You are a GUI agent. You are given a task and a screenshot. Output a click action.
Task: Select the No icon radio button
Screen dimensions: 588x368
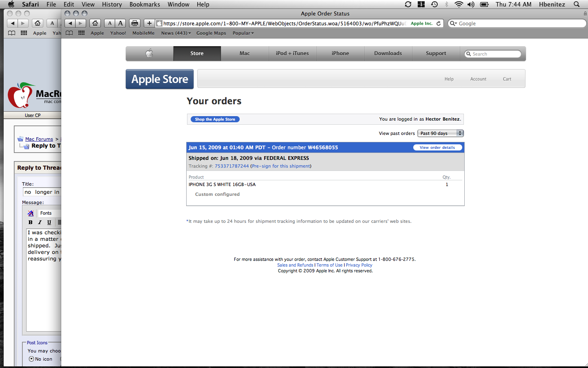point(31,359)
